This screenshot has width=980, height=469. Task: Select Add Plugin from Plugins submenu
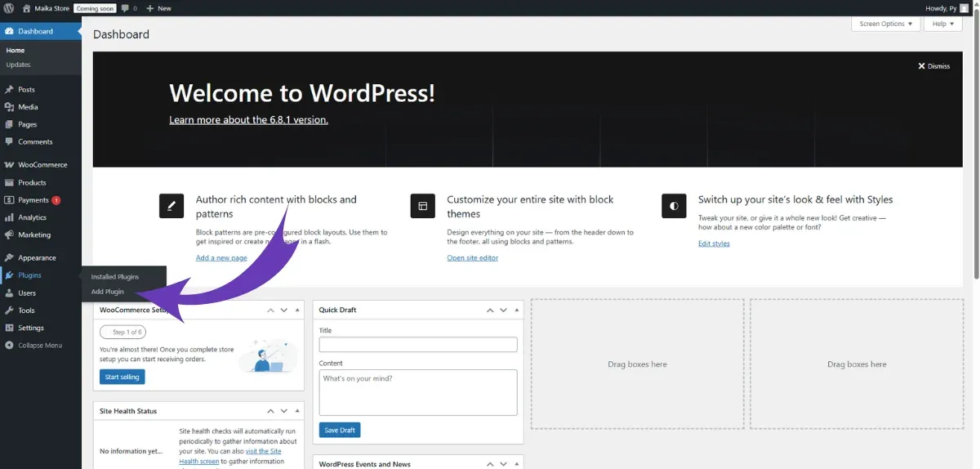tap(108, 292)
